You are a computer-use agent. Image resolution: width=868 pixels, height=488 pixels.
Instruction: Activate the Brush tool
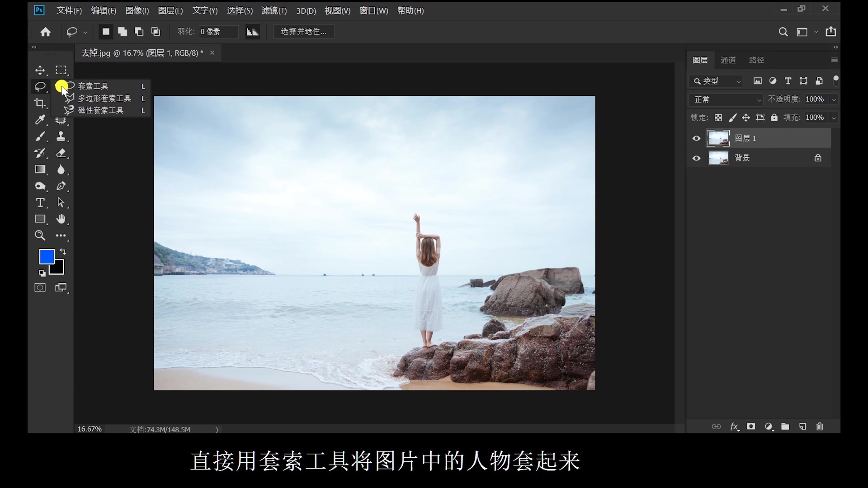(x=40, y=136)
